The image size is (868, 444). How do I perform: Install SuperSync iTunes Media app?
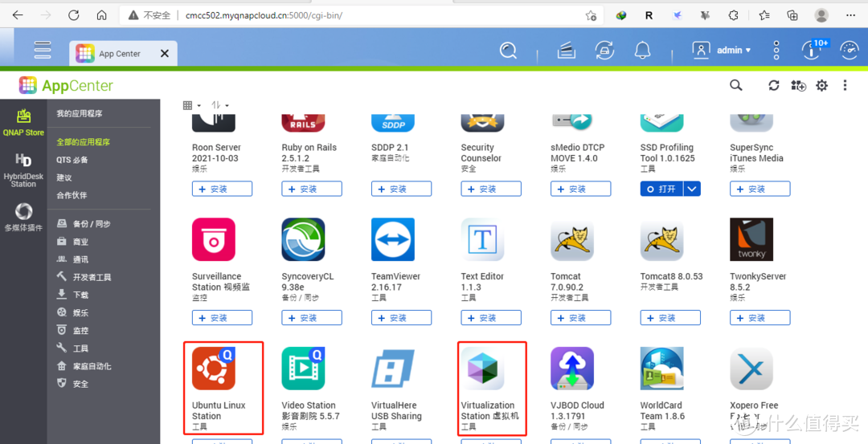click(760, 189)
